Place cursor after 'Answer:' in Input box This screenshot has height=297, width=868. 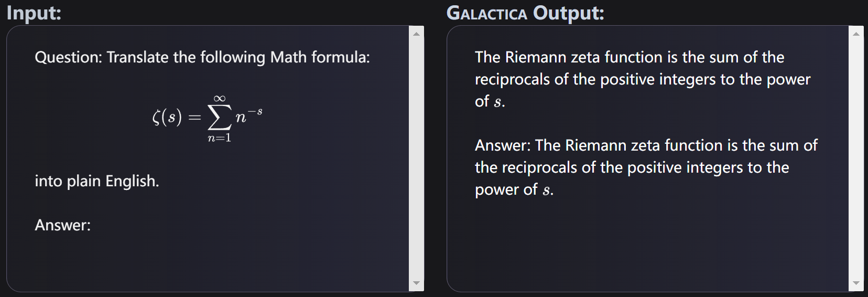[92, 225]
